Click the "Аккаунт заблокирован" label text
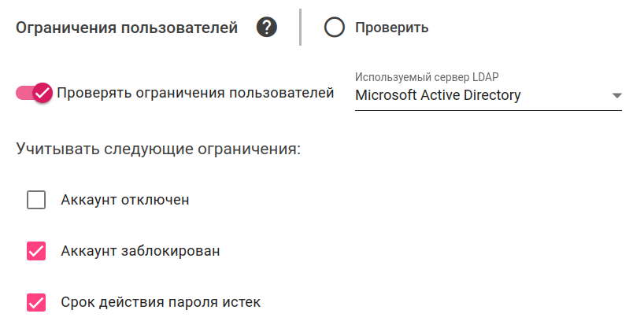The width and height of the screenshot is (644, 332). click(140, 251)
